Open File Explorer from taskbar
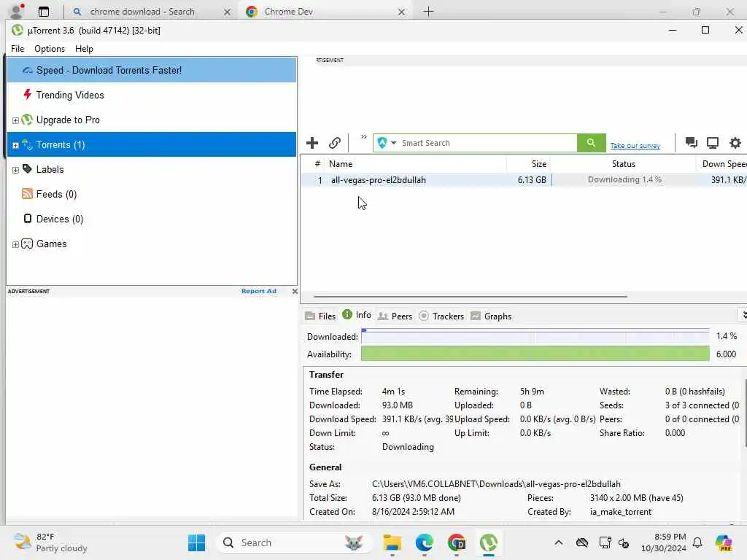 pos(392,542)
